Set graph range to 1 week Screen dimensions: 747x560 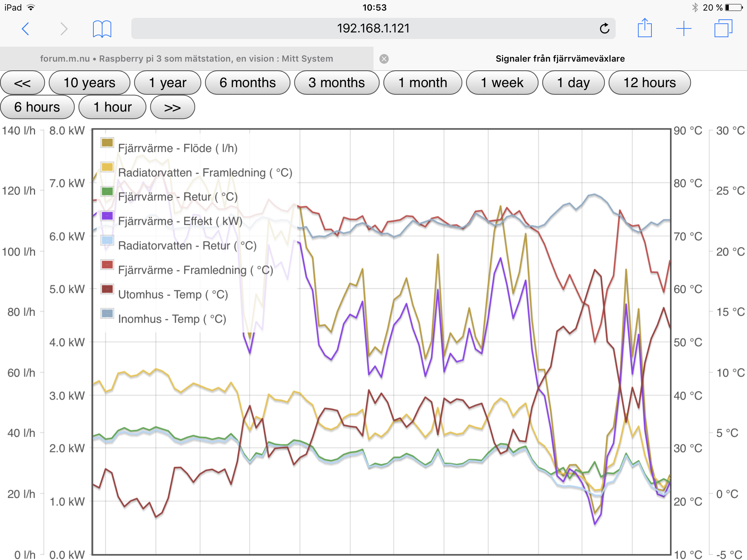[502, 83]
